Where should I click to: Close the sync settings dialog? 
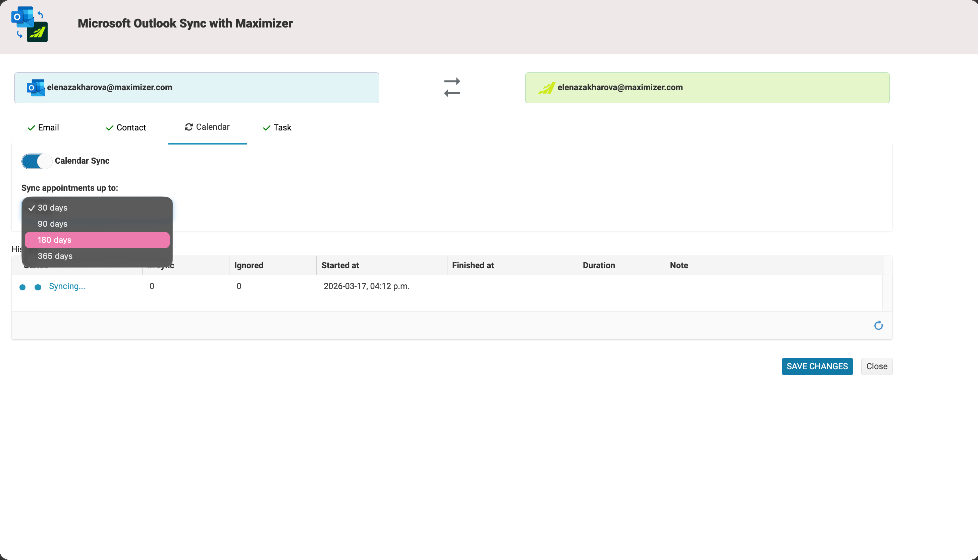click(x=877, y=367)
